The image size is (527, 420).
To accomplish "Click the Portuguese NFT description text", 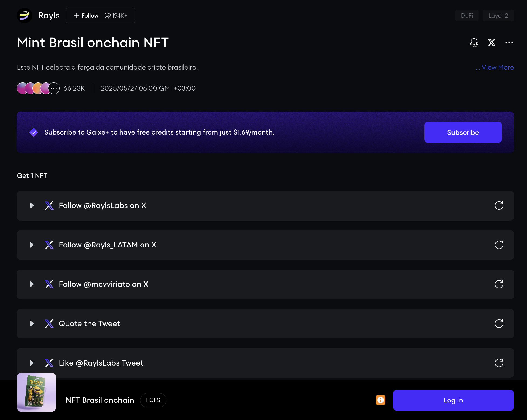I will [x=107, y=67].
